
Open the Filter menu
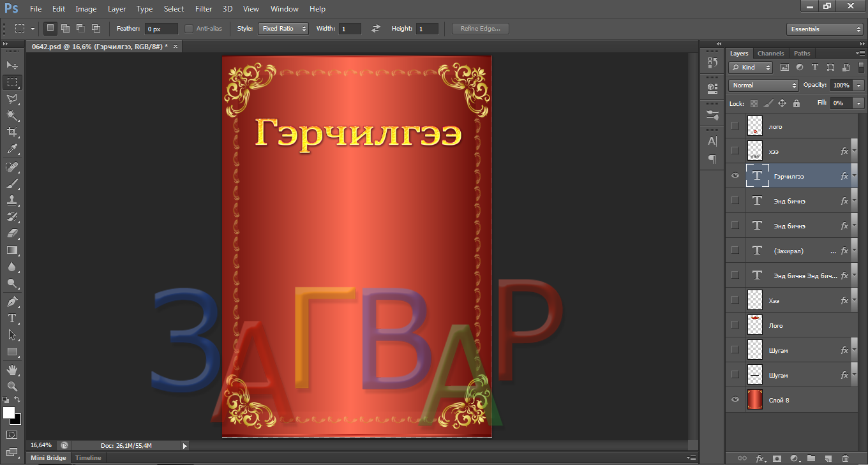[x=204, y=9]
